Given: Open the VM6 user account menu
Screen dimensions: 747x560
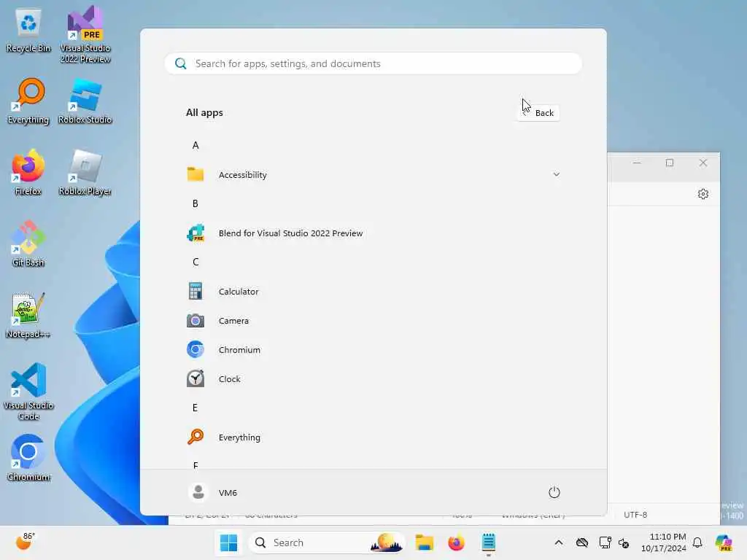Looking at the screenshot, I should point(213,492).
